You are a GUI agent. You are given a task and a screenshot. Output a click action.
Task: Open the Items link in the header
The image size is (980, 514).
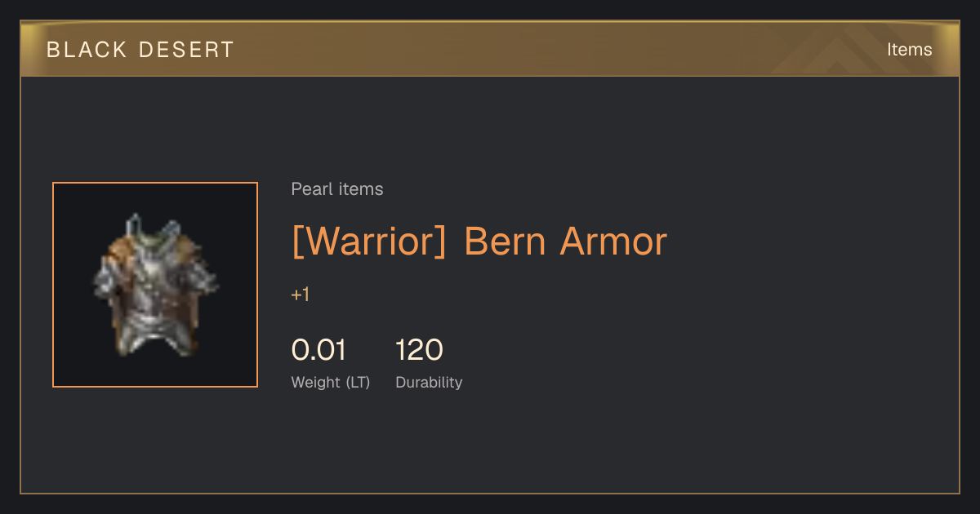point(909,50)
